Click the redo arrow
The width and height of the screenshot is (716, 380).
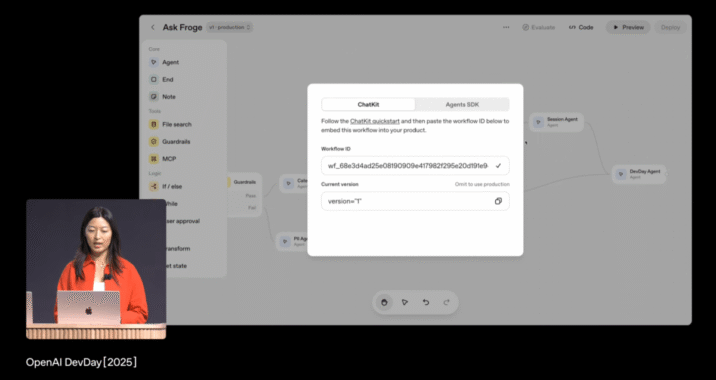click(x=447, y=302)
